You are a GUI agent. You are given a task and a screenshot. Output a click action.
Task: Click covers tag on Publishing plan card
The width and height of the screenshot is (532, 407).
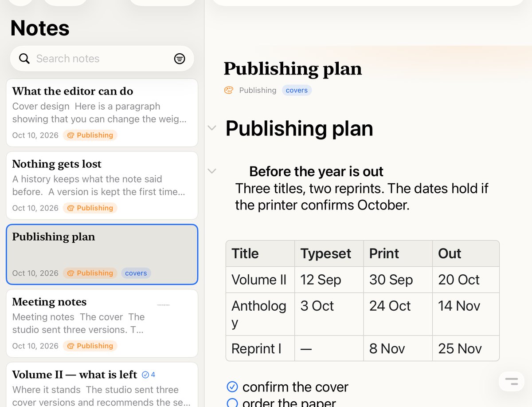pos(136,273)
